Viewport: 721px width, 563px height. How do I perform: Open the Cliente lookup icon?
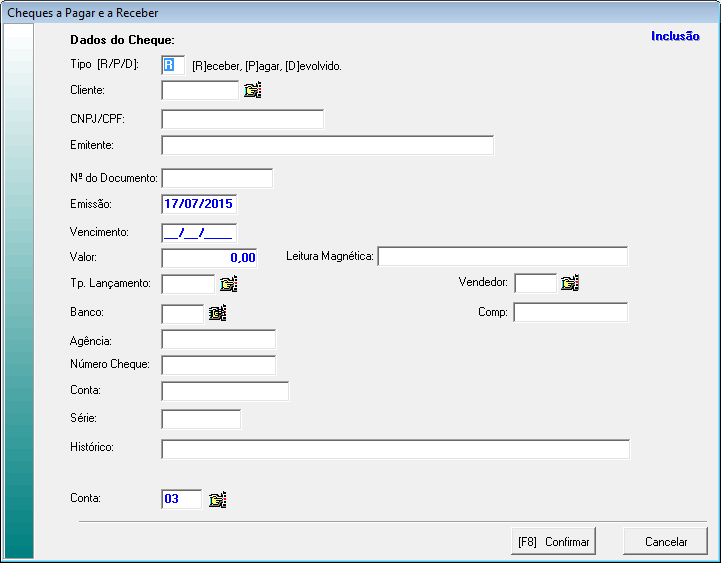pyautogui.click(x=252, y=91)
